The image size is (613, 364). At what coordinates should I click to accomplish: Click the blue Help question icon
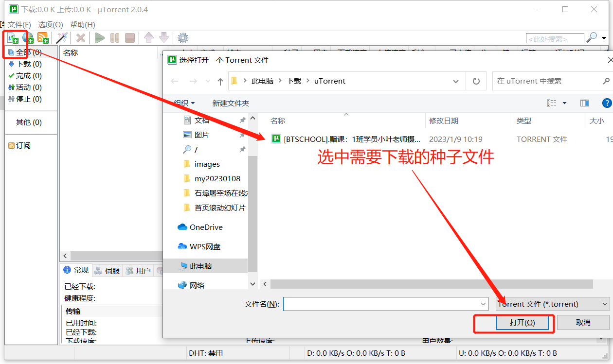pos(607,103)
